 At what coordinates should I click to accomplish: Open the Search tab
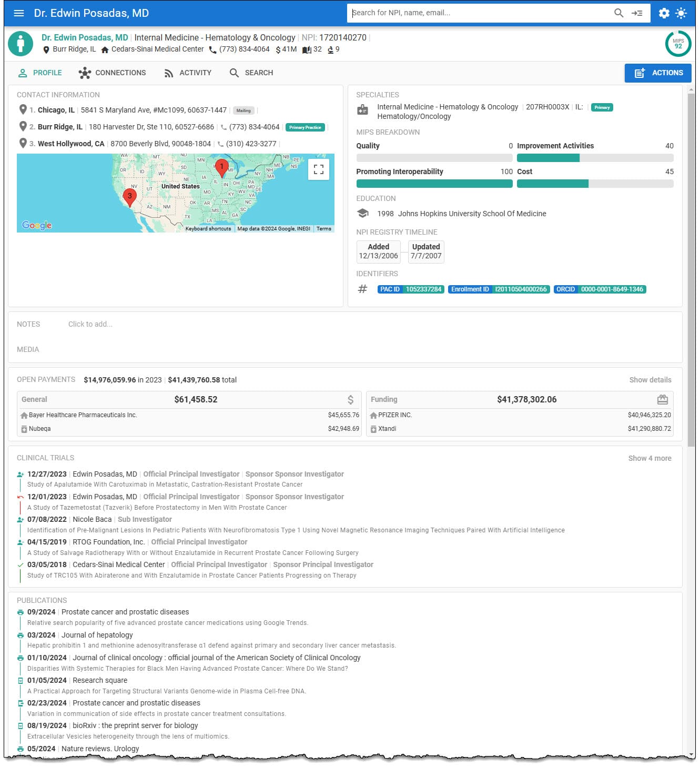(x=251, y=73)
